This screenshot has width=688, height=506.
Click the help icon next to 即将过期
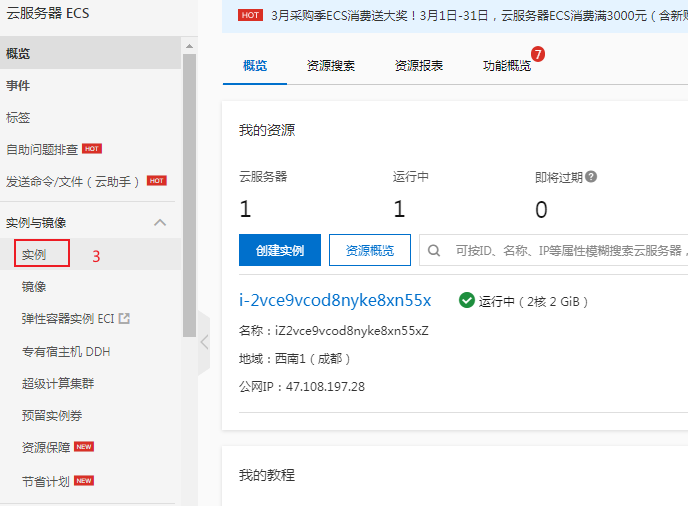point(591,177)
